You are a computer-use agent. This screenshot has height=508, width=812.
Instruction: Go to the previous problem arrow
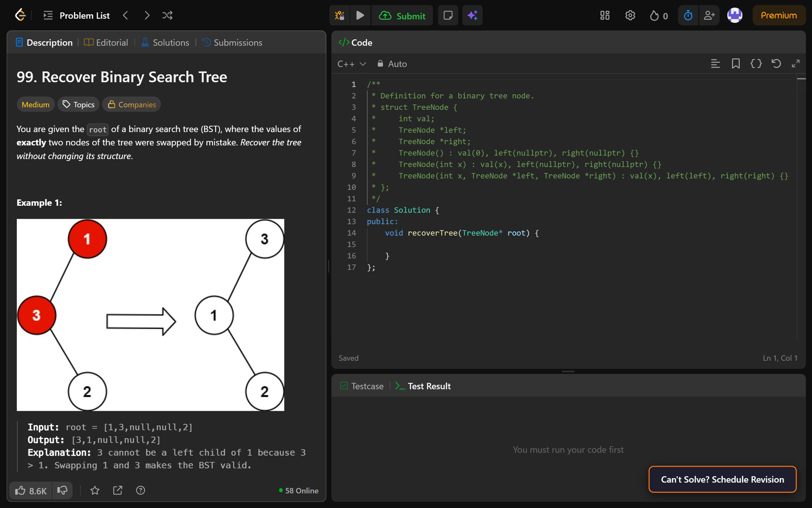tap(126, 16)
